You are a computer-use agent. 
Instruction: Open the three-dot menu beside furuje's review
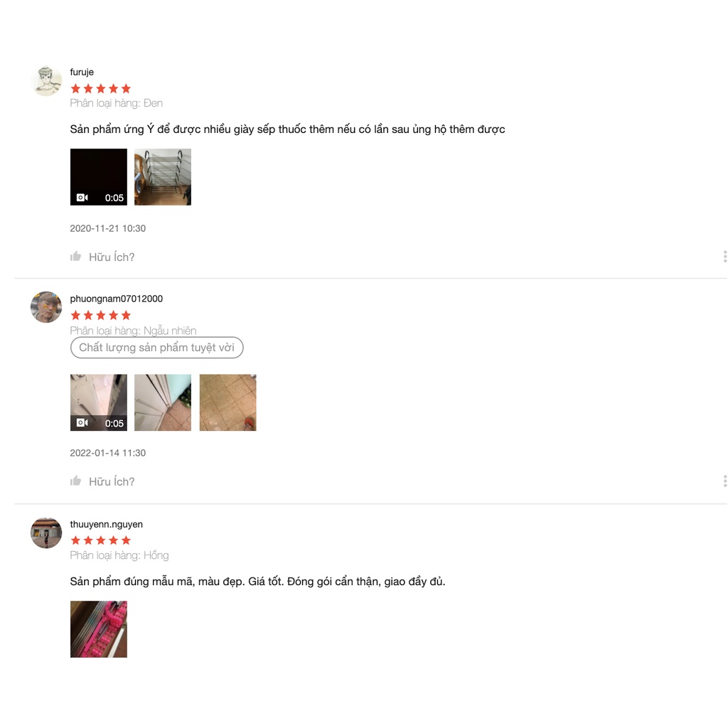(724, 256)
